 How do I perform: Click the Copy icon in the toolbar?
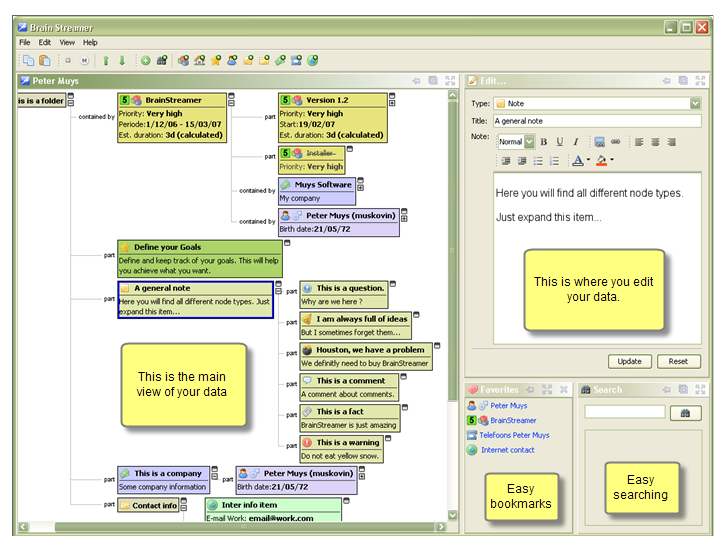pyautogui.click(x=27, y=61)
